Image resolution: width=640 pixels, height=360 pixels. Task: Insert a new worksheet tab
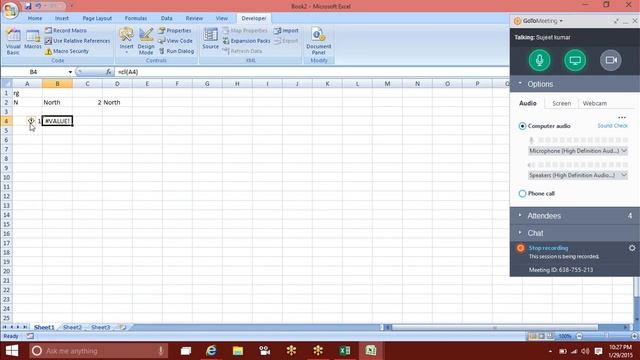pyautogui.click(x=122, y=327)
